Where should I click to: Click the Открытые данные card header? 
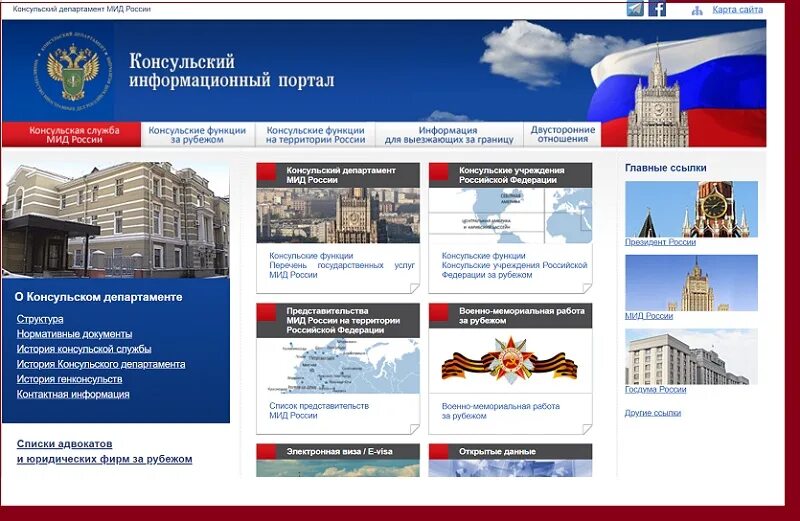coord(510,451)
